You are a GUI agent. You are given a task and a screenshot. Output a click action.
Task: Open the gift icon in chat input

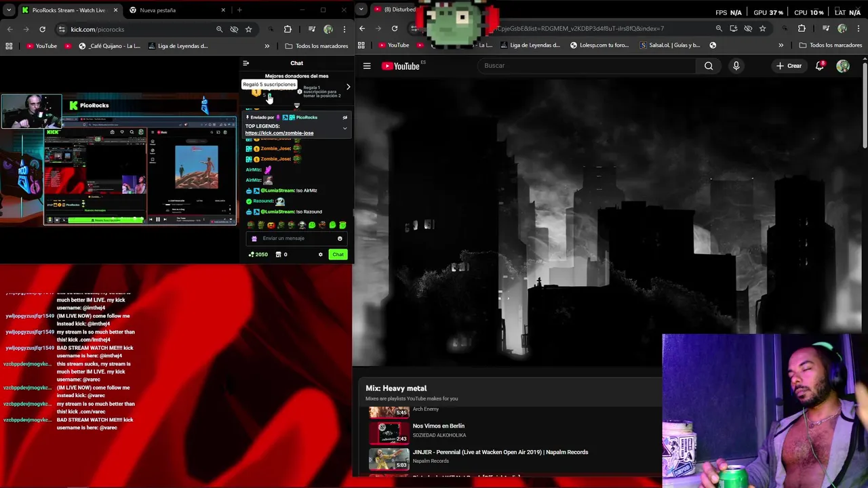tap(254, 238)
